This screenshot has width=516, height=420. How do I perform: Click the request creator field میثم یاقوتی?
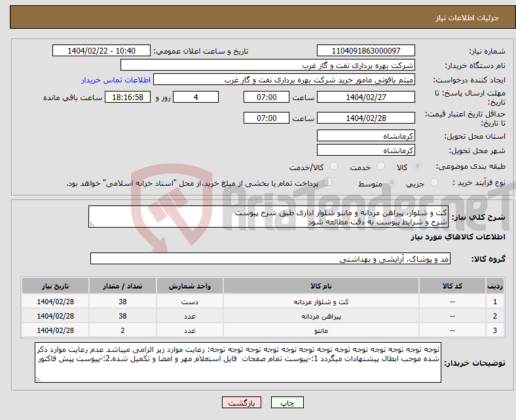pyautogui.click(x=284, y=80)
